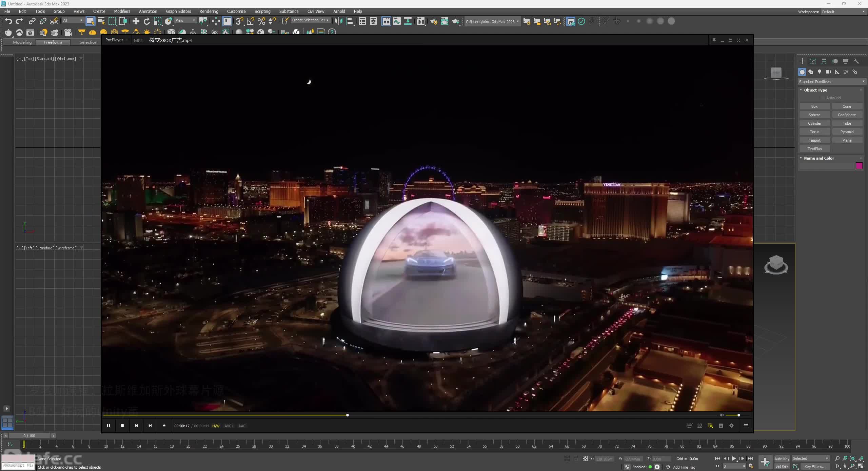Viewport: 868px width, 471px height.
Task: Open Rendered Frame Window icon
Action: (445, 21)
